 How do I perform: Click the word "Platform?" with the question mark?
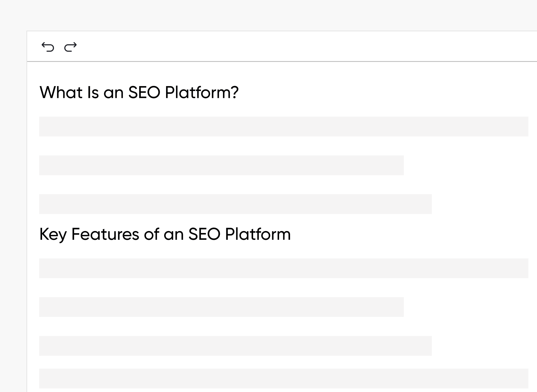tap(202, 92)
